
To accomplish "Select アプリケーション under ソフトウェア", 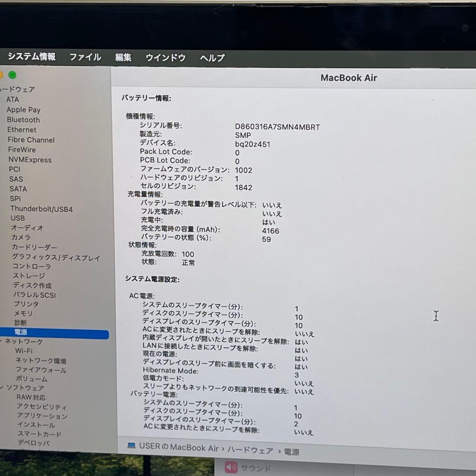I will (x=42, y=416).
